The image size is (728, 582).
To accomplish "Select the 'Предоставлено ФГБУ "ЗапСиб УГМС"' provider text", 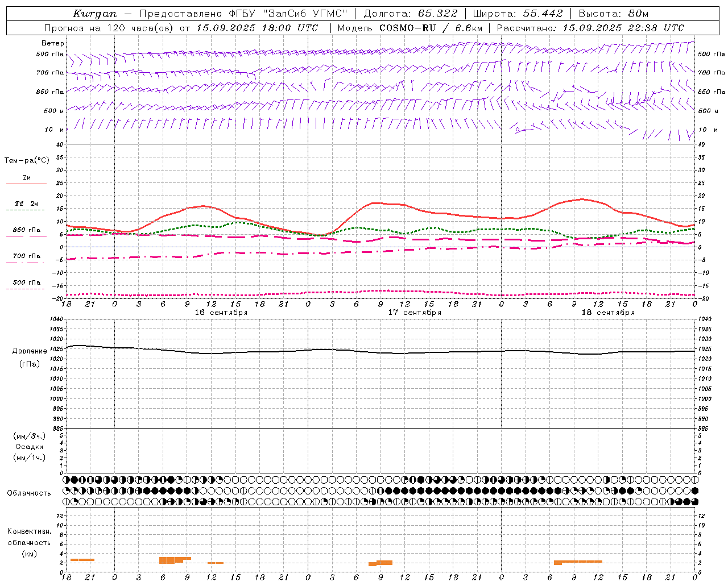I will coord(243,14).
